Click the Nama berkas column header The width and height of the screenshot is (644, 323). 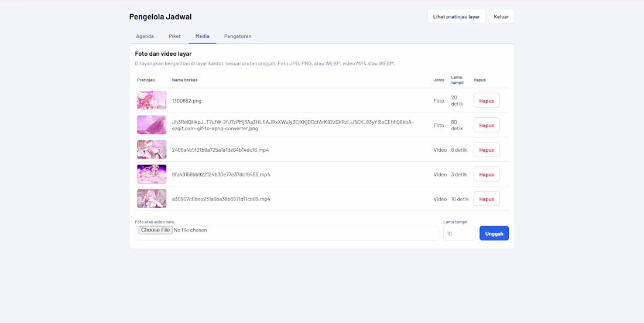(185, 80)
